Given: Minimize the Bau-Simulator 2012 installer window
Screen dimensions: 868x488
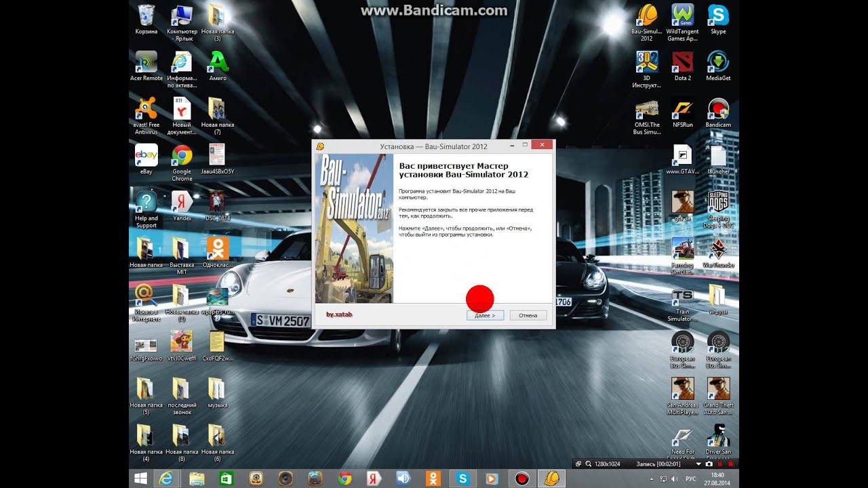Looking at the screenshot, I should click(x=513, y=145).
